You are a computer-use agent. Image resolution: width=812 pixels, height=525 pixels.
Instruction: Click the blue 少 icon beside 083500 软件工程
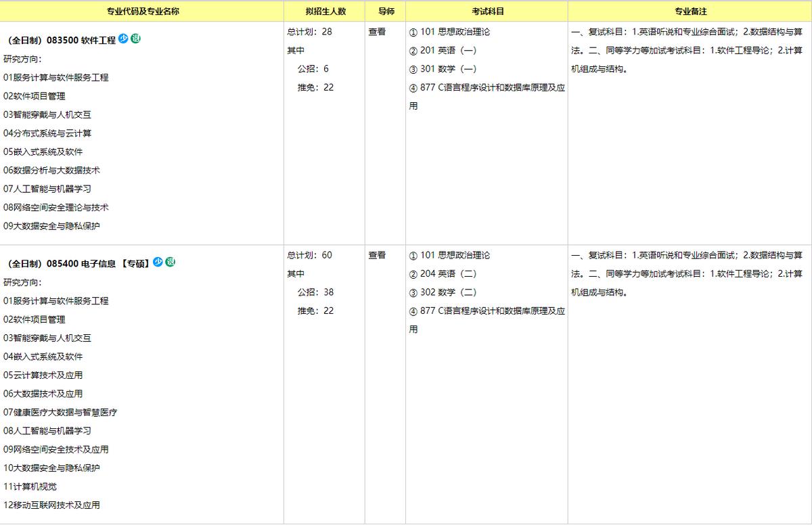(x=122, y=39)
